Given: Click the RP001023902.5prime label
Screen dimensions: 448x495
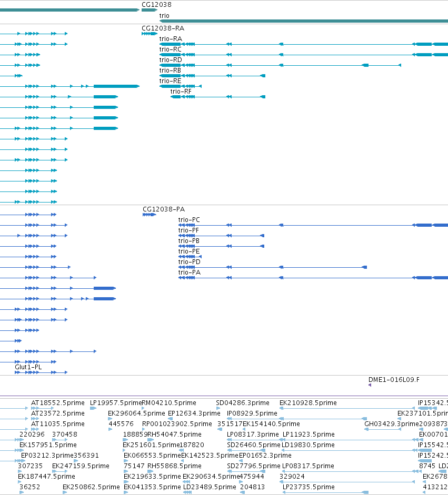Looking at the screenshot, I should 177,423.
